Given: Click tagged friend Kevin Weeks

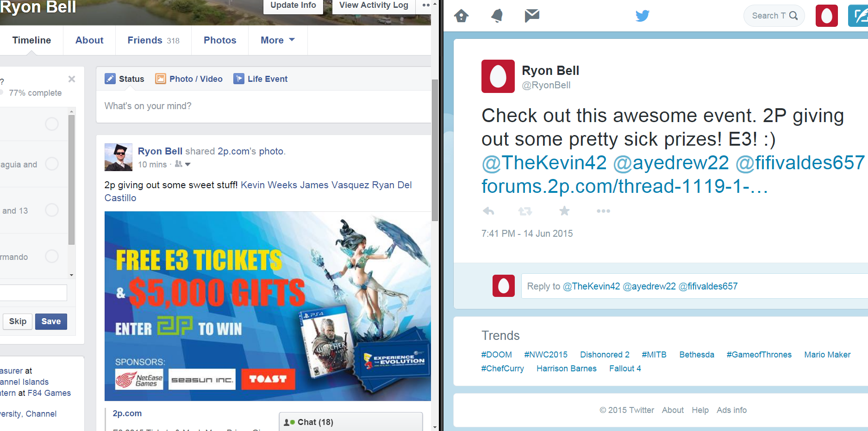Looking at the screenshot, I should [x=269, y=185].
